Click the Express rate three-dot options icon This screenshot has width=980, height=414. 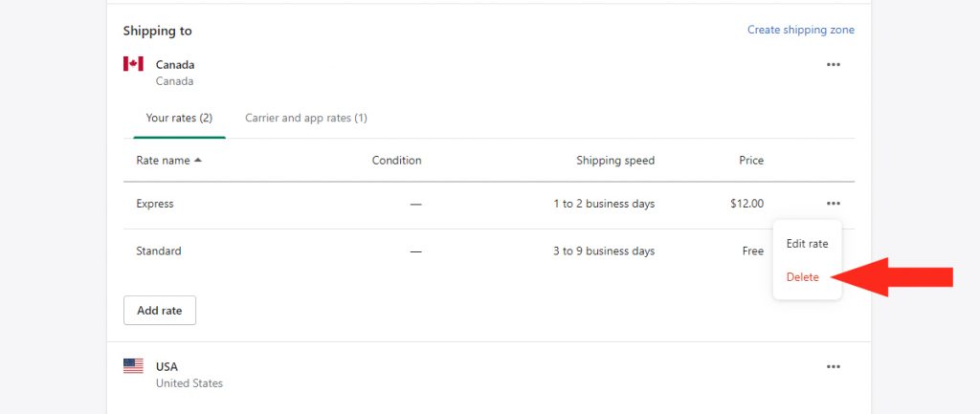[x=834, y=204]
